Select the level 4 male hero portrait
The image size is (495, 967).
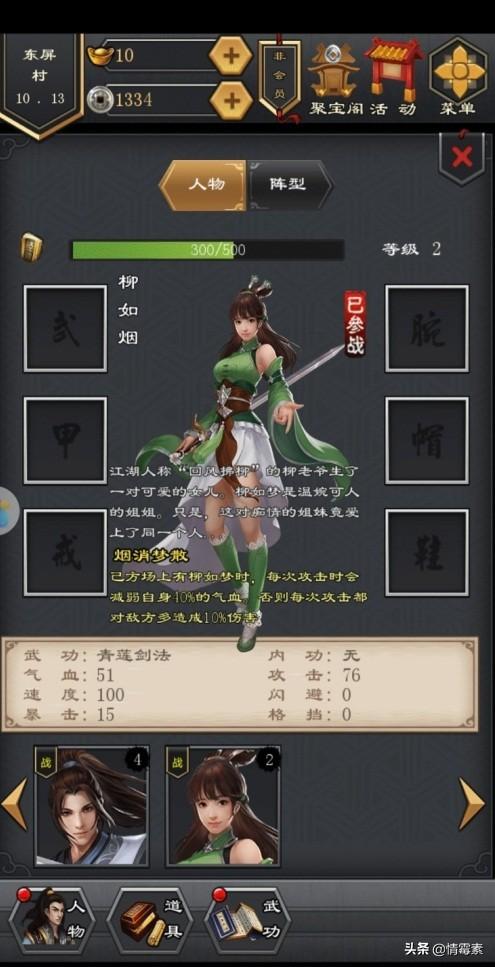(92, 805)
